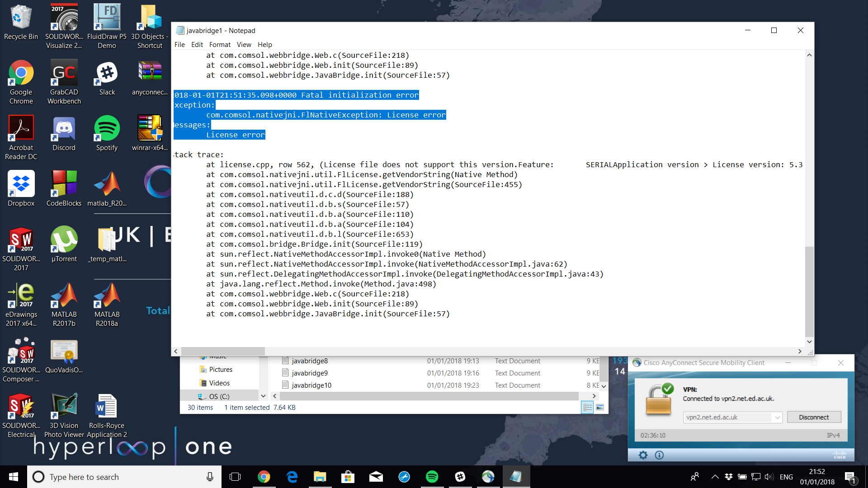Screen dimensions: 868x488
Task: Click Notepad's horizontal scrollbar thumb
Action: pos(223,351)
